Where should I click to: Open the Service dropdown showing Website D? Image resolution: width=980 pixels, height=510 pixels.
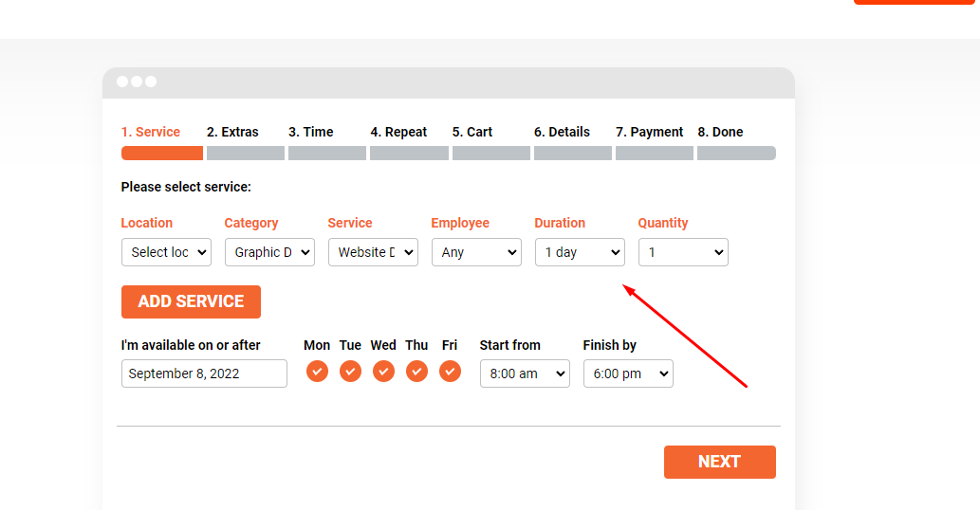(373, 252)
